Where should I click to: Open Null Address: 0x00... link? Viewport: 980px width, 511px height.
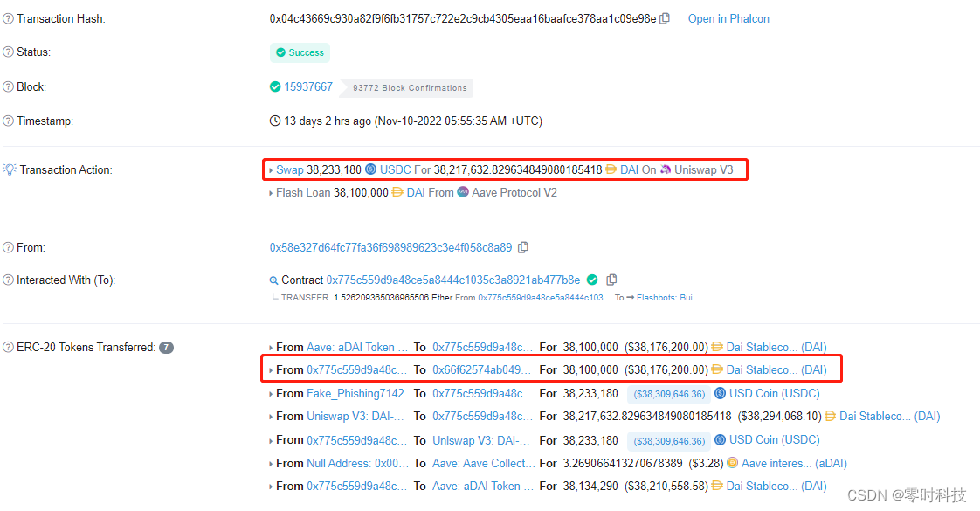click(357, 464)
